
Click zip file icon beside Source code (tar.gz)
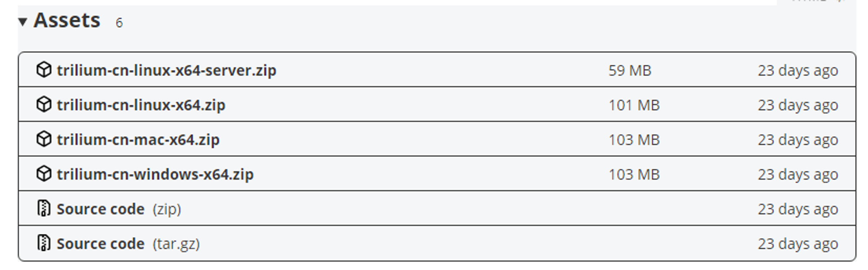44,243
